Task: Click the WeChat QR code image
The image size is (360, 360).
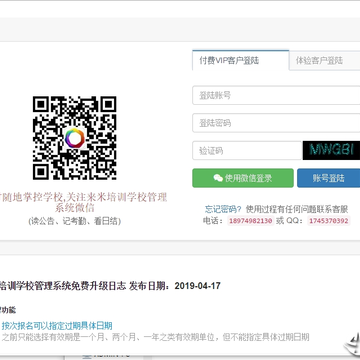Action: [75, 138]
